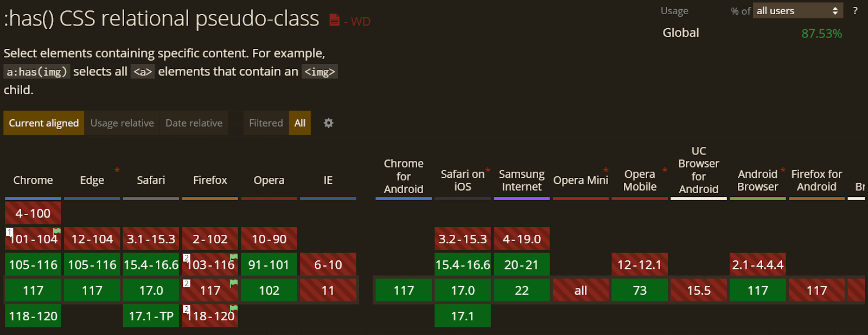Click footnote 2 marker on Firefox 117
868x335 pixels.
(187, 283)
